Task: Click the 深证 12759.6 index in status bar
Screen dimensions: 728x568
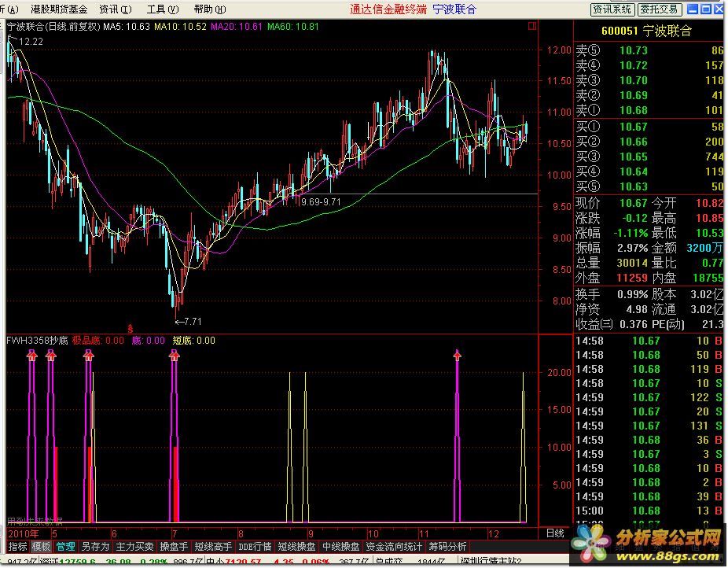Action: pyautogui.click(x=68, y=562)
